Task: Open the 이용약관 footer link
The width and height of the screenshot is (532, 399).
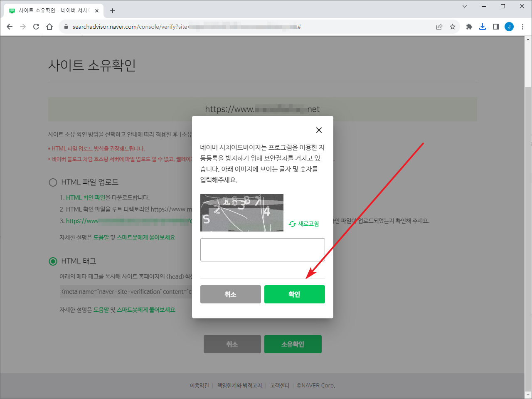Action: pyautogui.click(x=199, y=385)
